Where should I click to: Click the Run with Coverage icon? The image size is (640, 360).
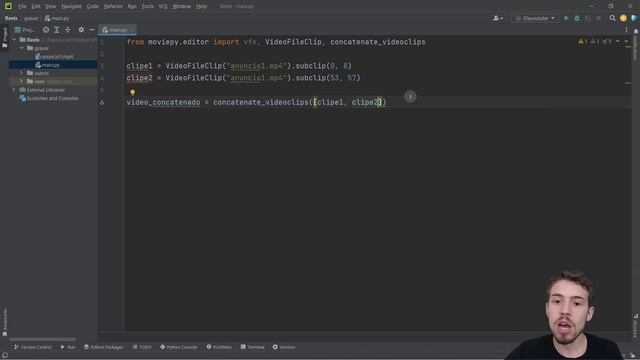[588, 18]
